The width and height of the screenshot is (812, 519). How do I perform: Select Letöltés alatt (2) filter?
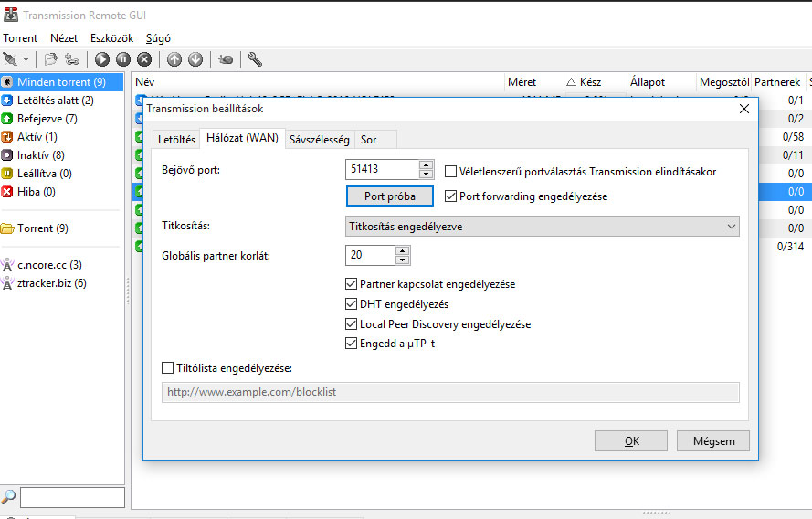point(61,101)
